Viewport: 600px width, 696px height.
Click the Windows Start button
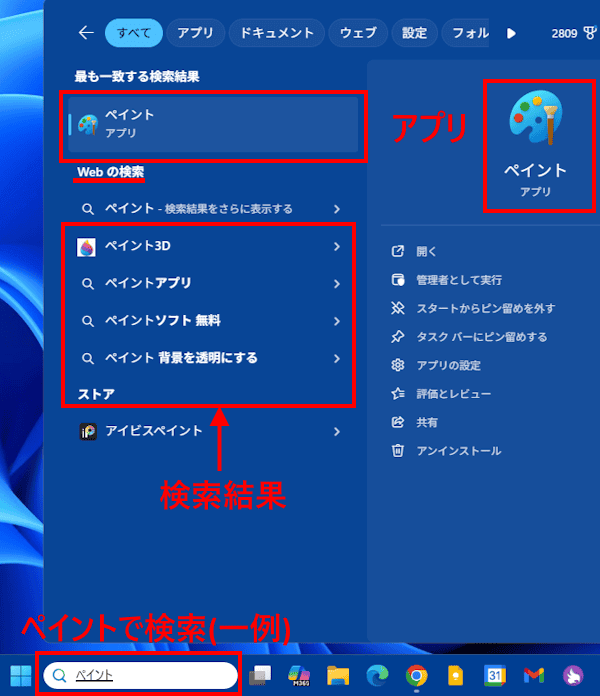tap(19, 675)
